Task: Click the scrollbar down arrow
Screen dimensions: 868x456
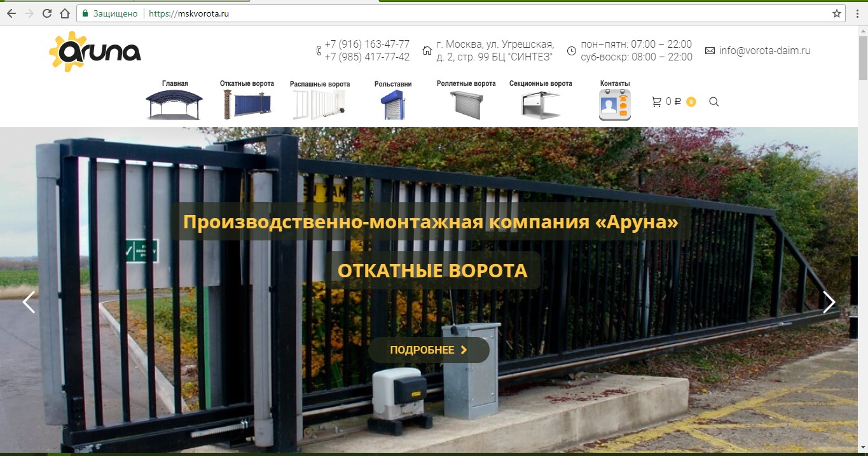Action: click(x=863, y=447)
